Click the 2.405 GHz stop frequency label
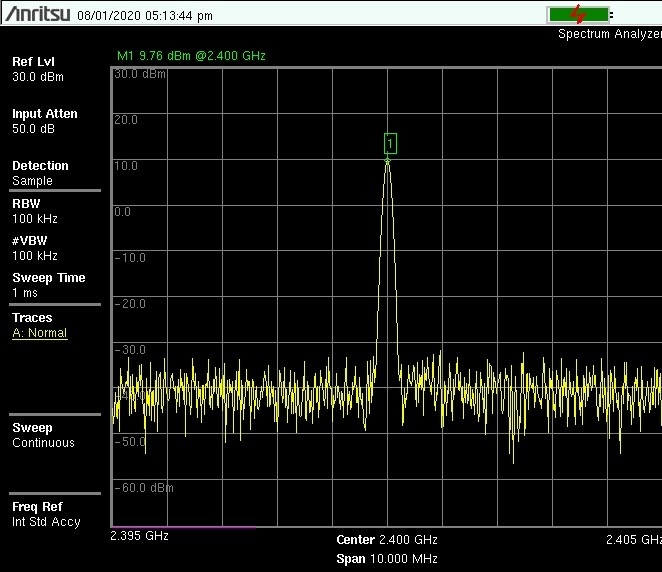Viewport: 662px width, 572px height. point(633,540)
